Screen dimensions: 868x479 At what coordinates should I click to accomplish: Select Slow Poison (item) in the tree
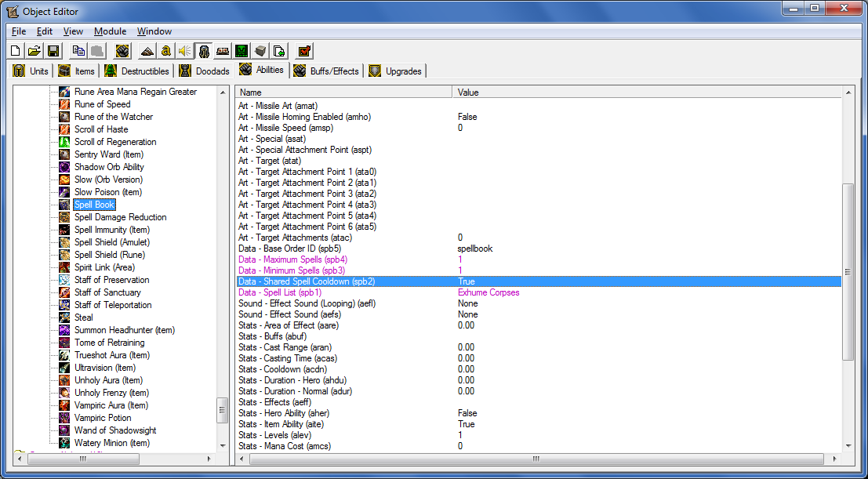[108, 192]
